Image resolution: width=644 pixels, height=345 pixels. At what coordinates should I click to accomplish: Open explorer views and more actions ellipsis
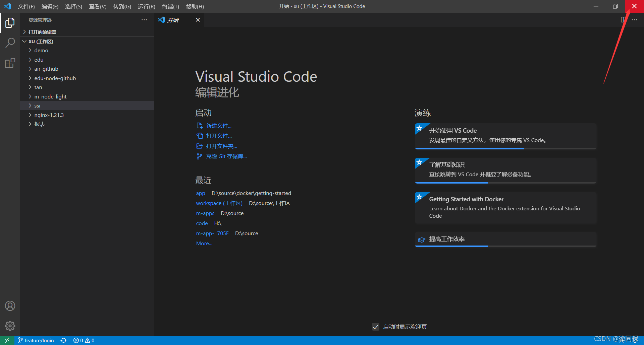click(x=144, y=20)
